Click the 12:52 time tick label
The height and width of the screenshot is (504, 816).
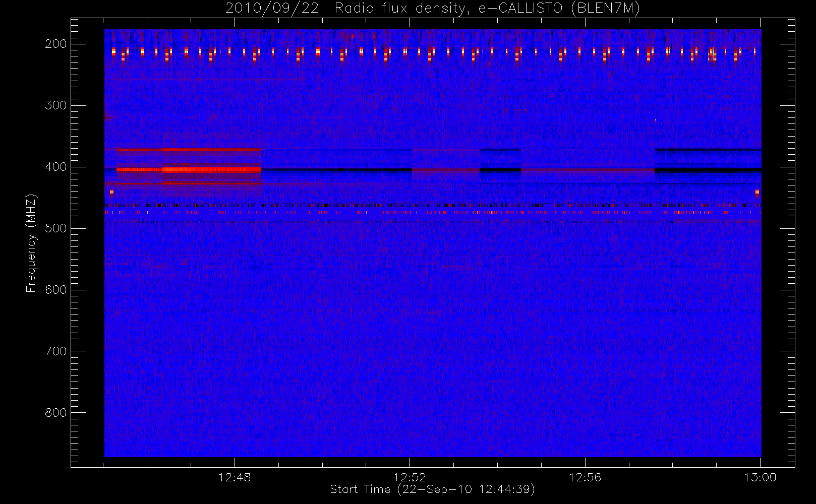point(410,477)
